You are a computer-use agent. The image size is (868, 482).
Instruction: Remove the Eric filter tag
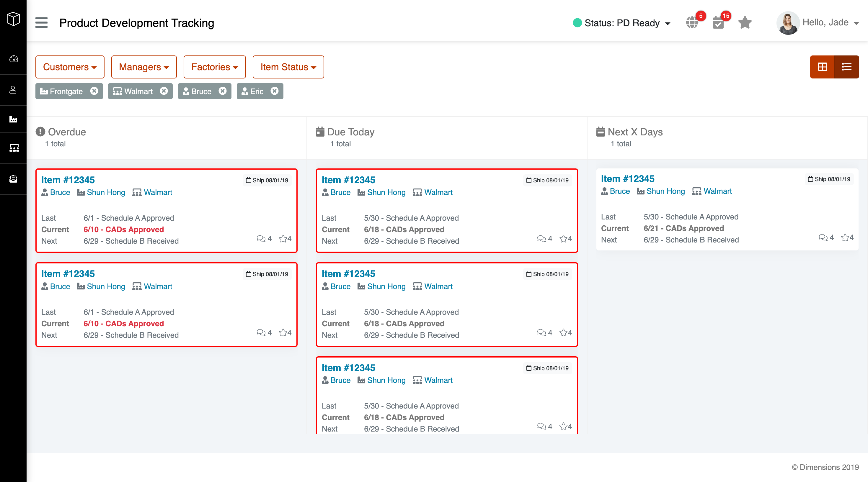pos(275,91)
